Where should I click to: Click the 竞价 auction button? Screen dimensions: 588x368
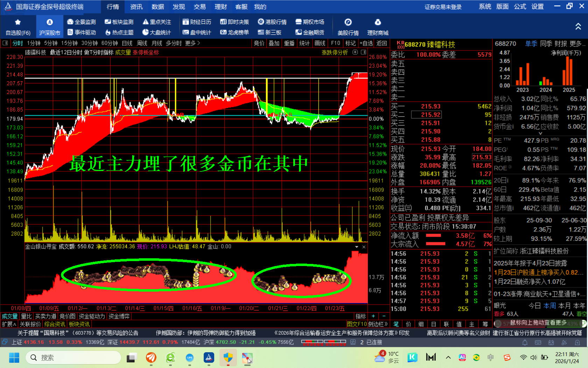(259, 43)
